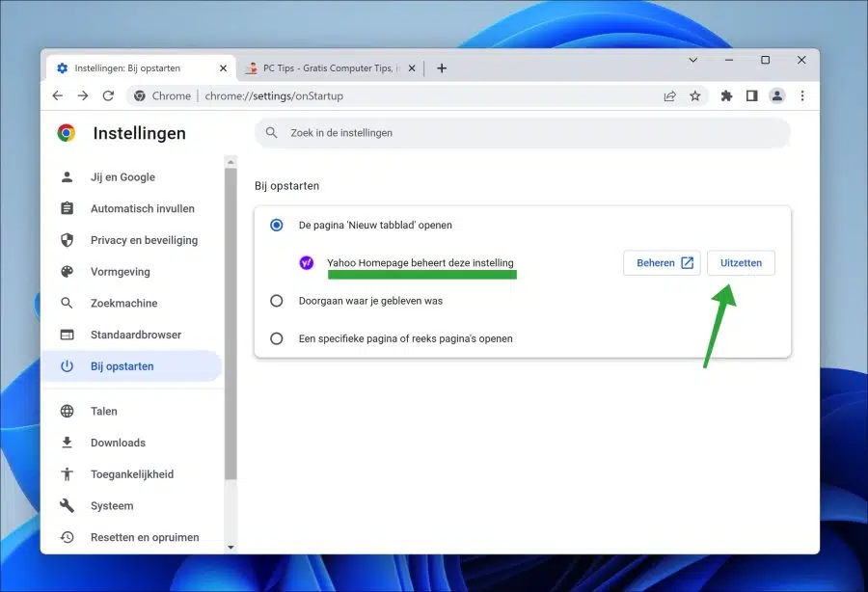
Task: Open Chrome's three-dot menu
Action: 802,95
